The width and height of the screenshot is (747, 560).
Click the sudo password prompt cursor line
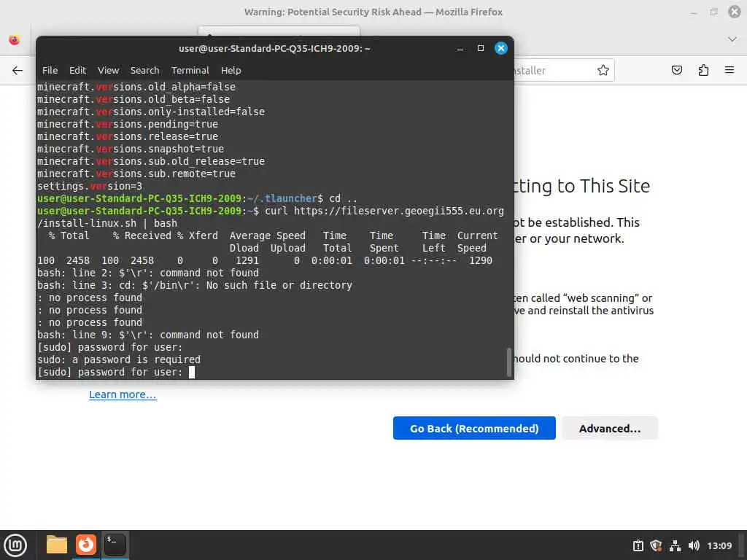tap(116, 372)
